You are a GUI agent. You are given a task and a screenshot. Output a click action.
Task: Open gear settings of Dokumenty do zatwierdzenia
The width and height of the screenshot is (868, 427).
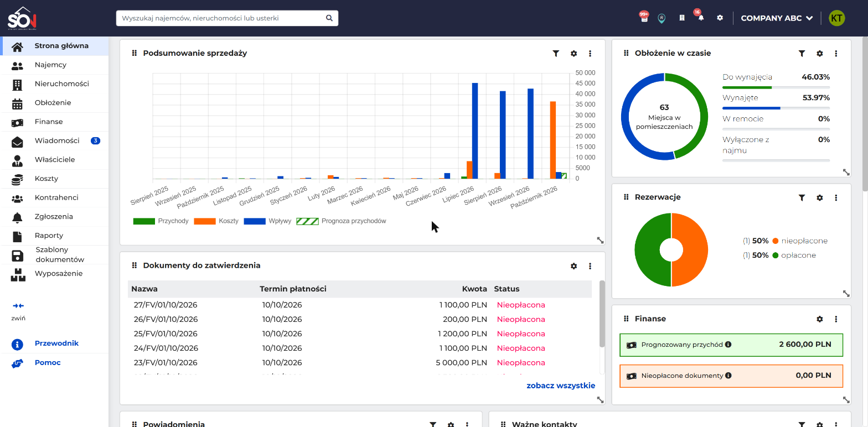coord(573,266)
